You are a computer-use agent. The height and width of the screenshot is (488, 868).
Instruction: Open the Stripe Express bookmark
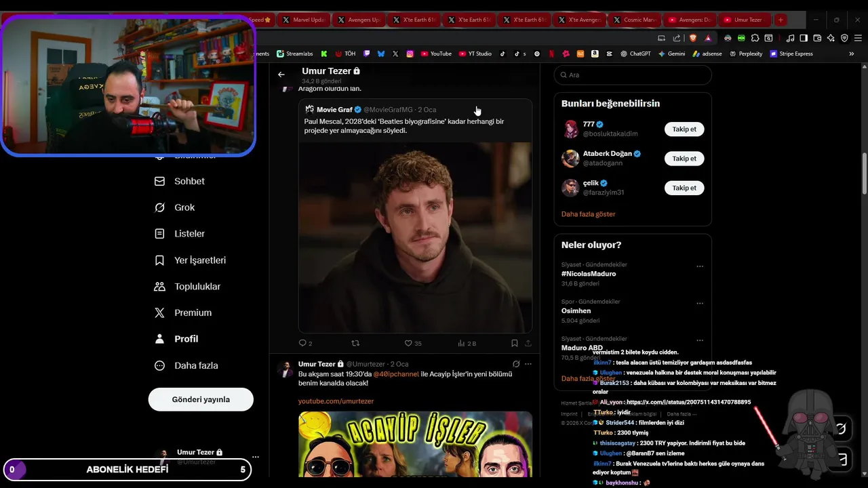click(x=791, y=54)
